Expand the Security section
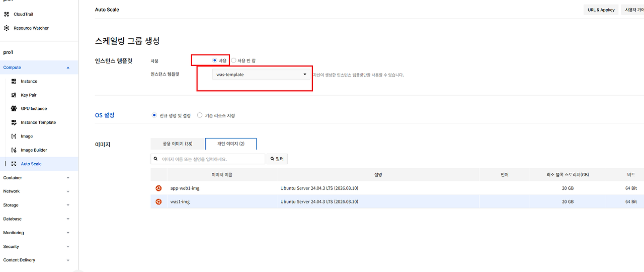The height and width of the screenshot is (272, 644). [68, 247]
